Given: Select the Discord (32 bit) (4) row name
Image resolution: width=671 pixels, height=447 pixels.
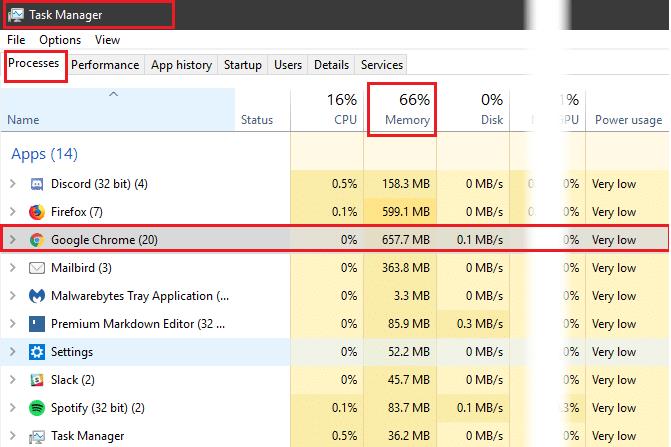Looking at the screenshot, I should tap(99, 184).
